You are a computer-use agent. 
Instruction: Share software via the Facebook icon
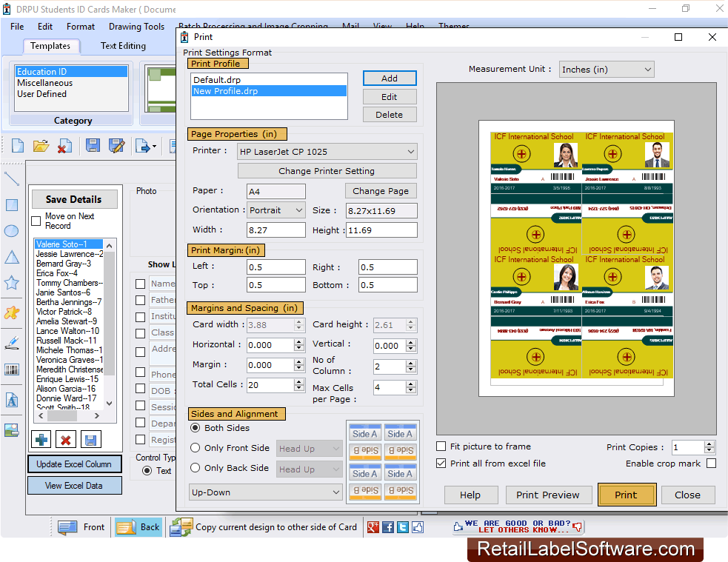click(x=388, y=527)
